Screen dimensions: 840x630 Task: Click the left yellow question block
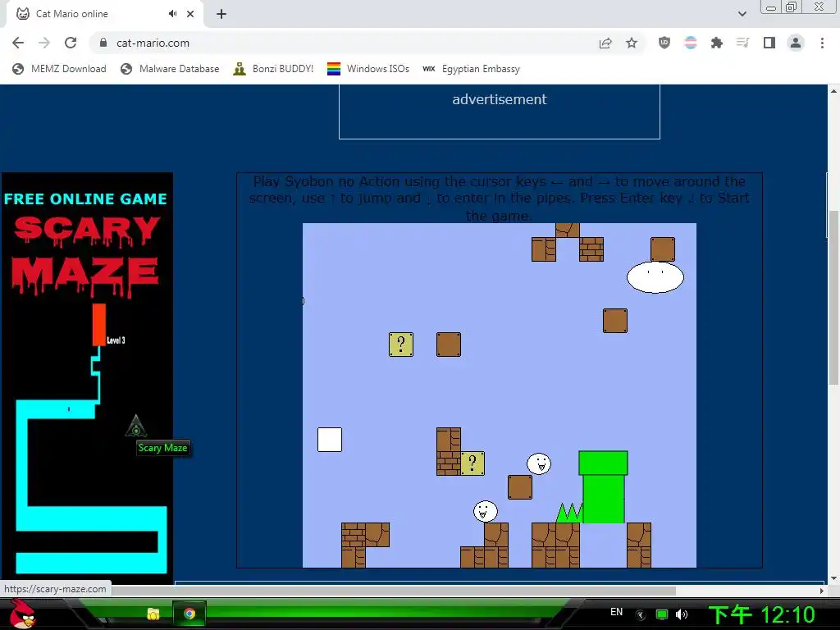400,345
